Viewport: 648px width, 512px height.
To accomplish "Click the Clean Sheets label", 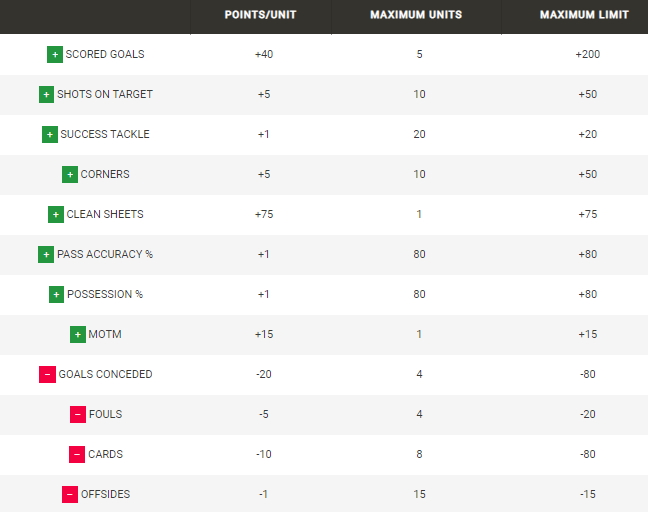I will click(105, 214).
